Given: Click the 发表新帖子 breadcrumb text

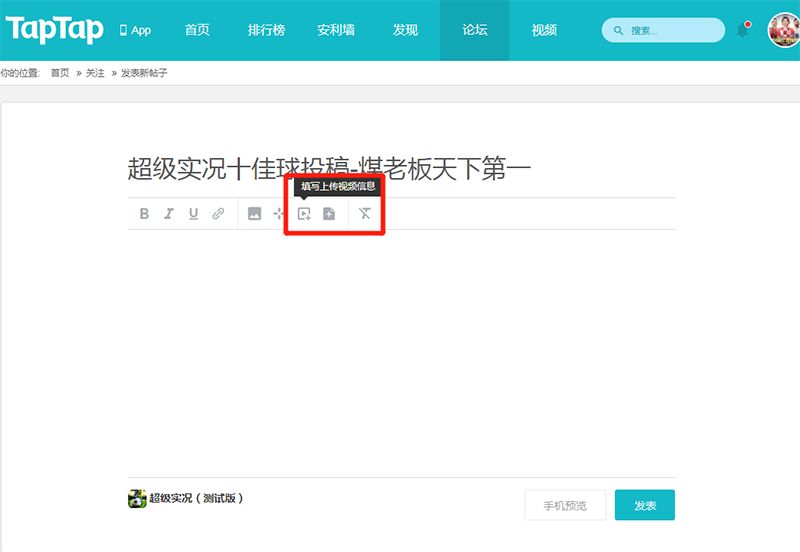Looking at the screenshot, I should coord(144,73).
